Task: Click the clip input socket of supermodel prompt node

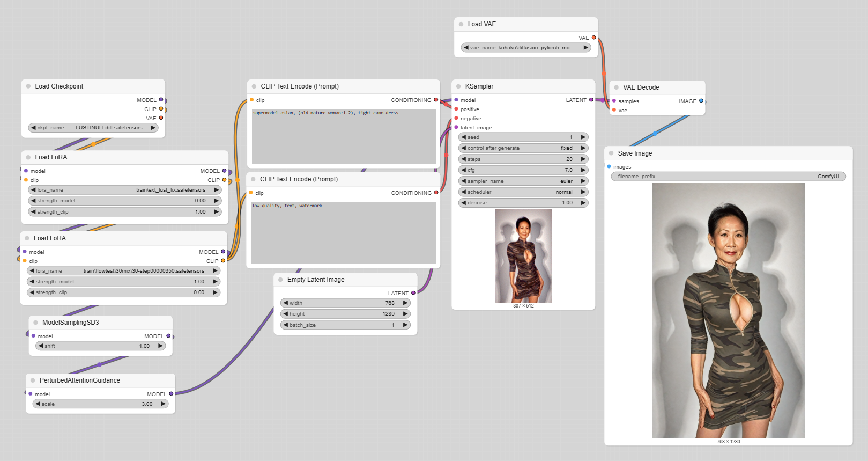Action: [x=251, y=100]
